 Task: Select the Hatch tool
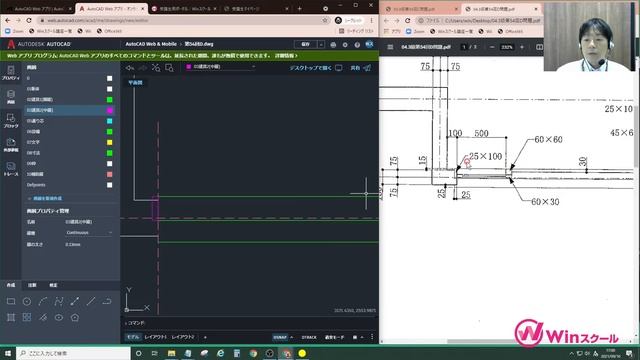point(11,317)
